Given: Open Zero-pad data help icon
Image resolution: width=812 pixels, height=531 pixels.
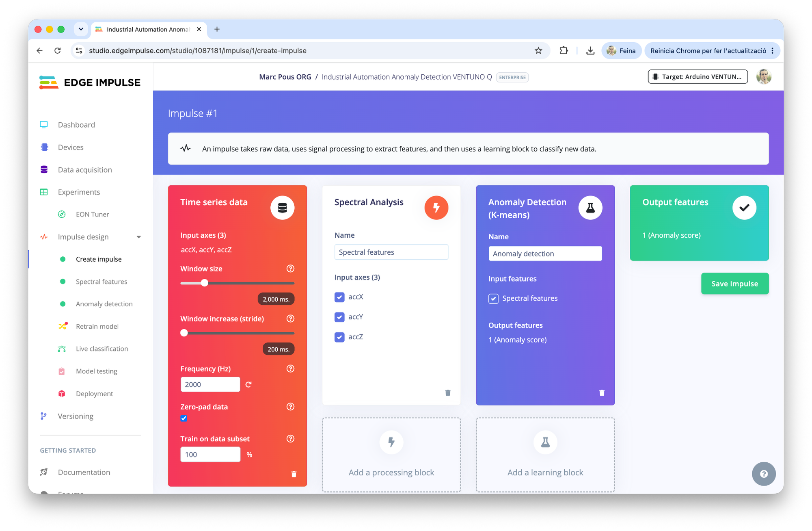Looking at the screenshot, I should pyautogui.click(x=290, y=407).
